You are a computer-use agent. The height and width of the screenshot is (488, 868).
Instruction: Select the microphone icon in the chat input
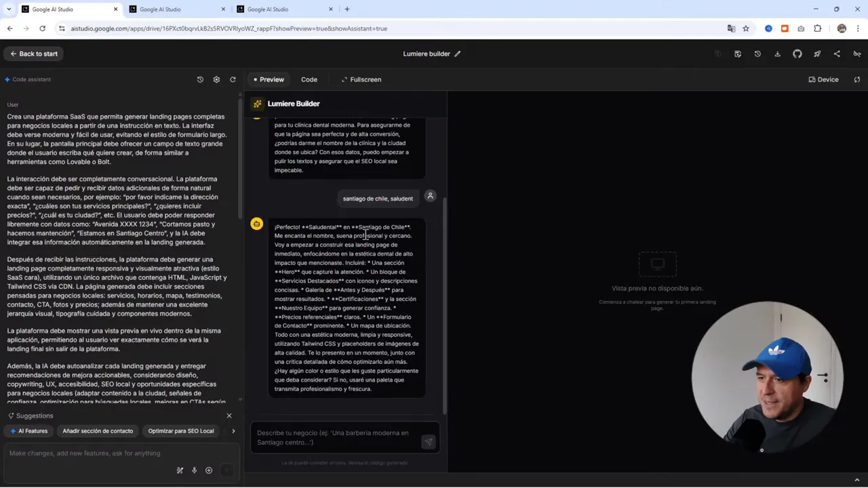(194, 470)
